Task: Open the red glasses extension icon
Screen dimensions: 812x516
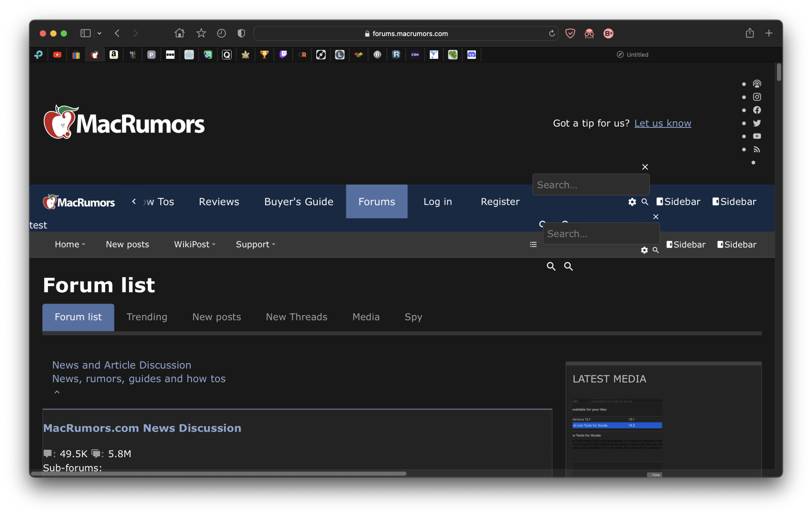Action: click(589, 34)
